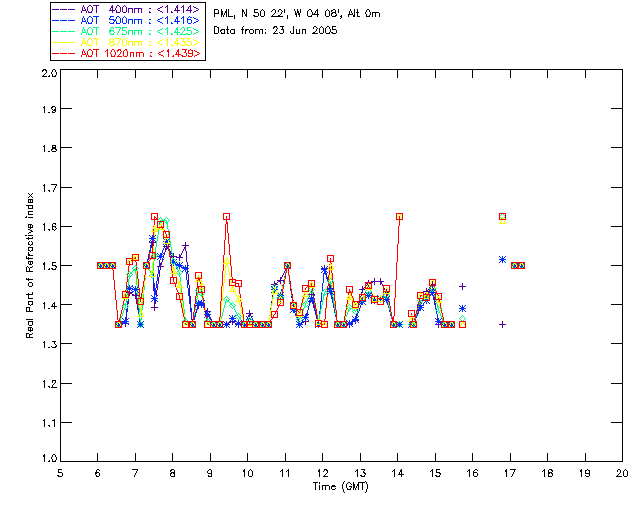Click the y-axis title 'Real Part of Refractive index'

[x=29, y=266]
